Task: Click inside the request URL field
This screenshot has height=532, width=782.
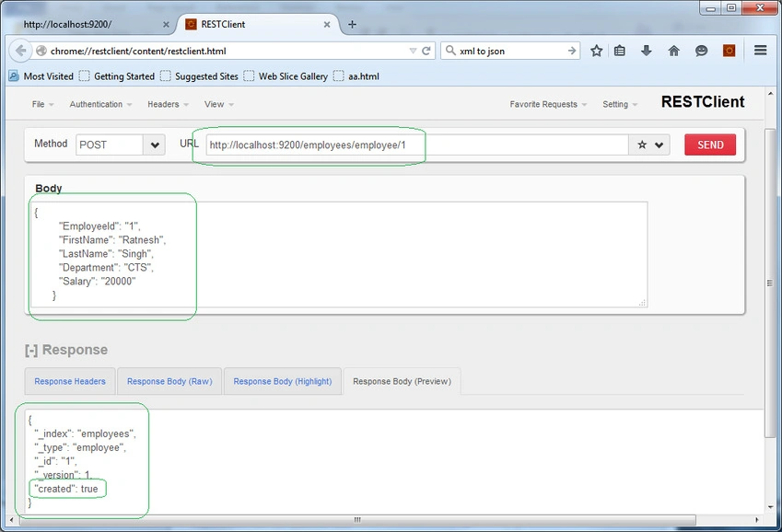Action: pos(417,145)
